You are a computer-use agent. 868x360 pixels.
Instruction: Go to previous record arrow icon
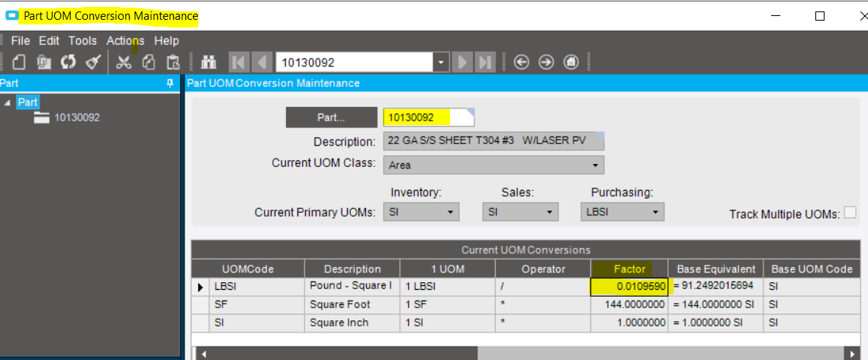point(262,62)
